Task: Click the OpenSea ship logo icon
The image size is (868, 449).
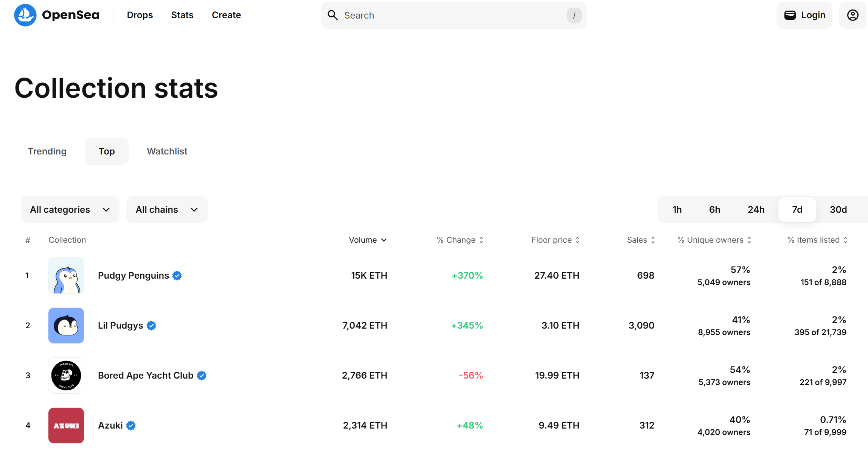Action: coord(25,15)
